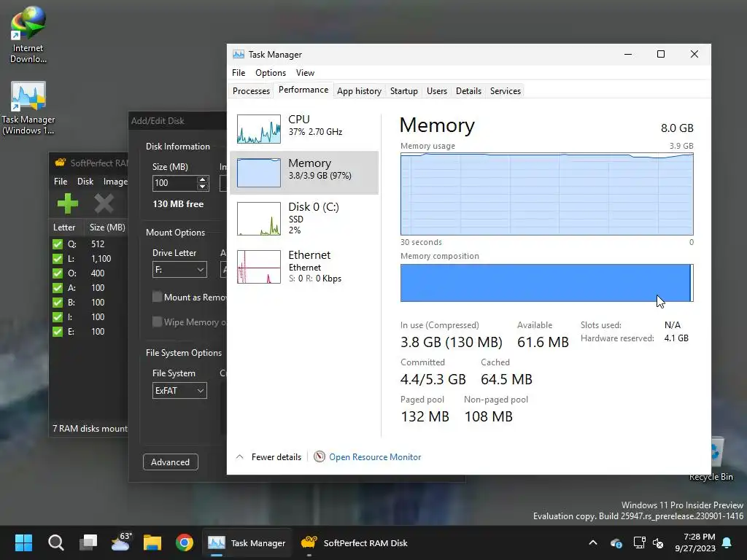Switch to the App history tab
747x560 pixels.
[359, 91]
